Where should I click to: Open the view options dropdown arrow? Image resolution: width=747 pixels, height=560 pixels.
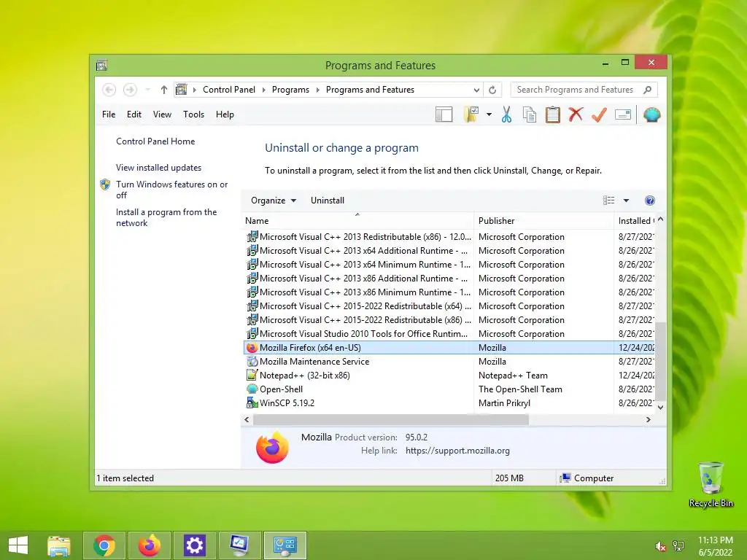pyautogui.click(x=627, y=201)
